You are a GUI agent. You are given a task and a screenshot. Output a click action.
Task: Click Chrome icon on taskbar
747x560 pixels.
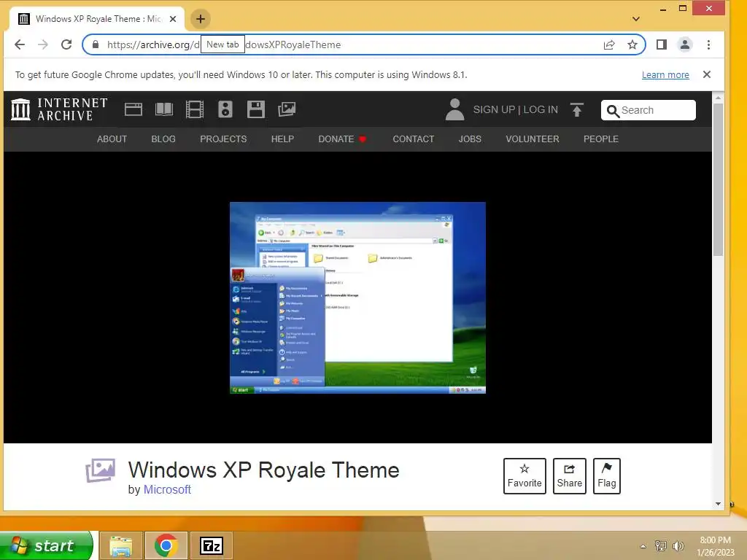pos(166,545)
